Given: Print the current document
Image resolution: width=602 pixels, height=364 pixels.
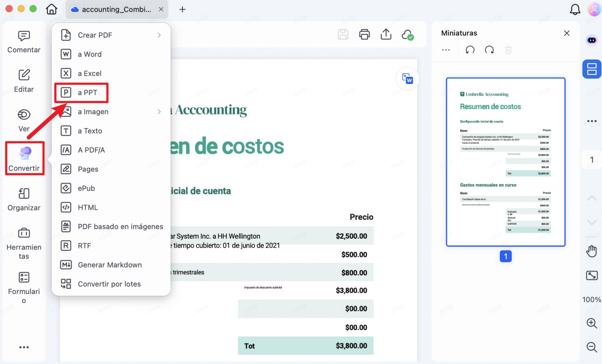Looking at the screenshot, I should pos(364,34).
